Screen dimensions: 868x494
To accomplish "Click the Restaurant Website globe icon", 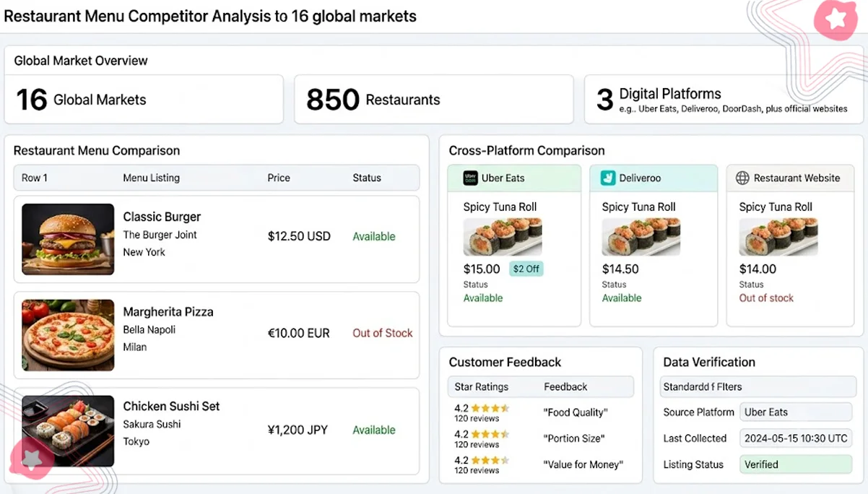I will pos(742,178).
